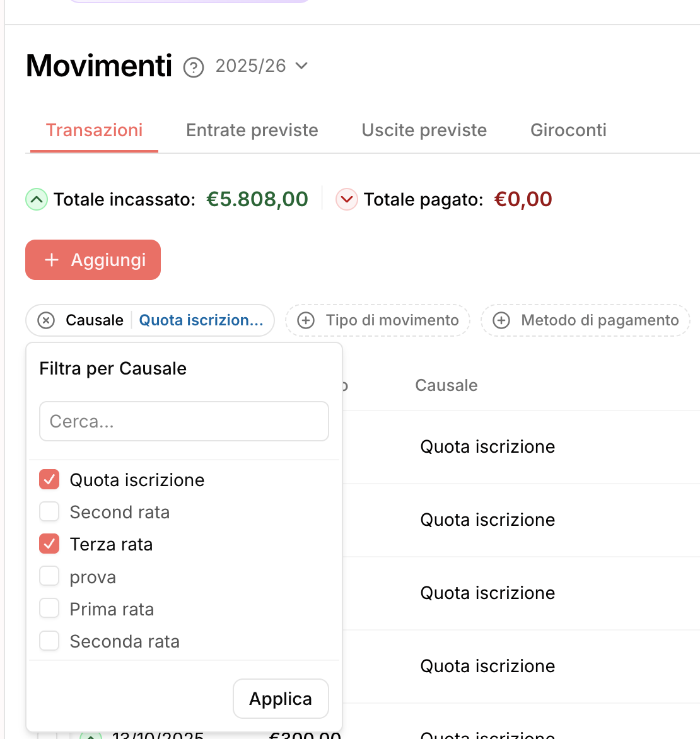Switch to the Uscite previste tab
The height and width of the screenshot is (739, 700).
(424, 130)
